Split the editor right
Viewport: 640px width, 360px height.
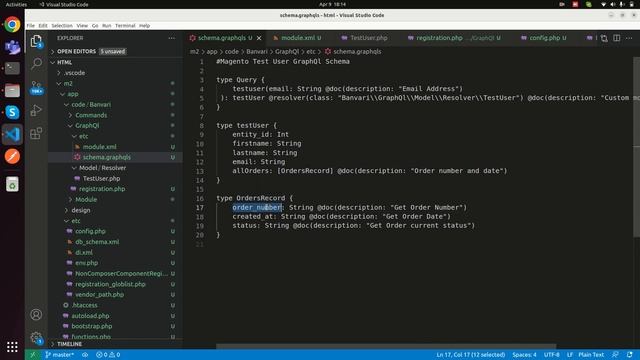617,38
